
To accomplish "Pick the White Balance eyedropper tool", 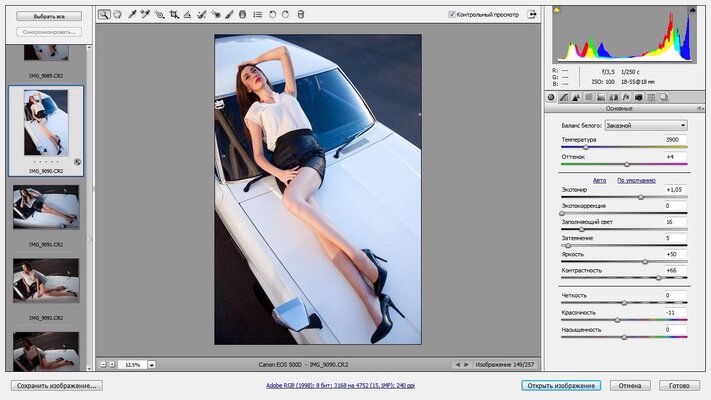I will point(132,15).
